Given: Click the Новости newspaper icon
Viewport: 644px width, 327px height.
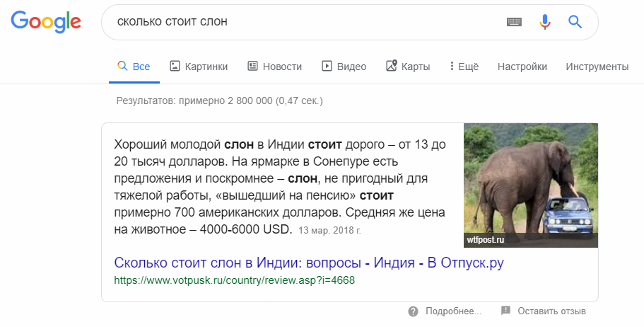Looking at the screenshot, I should point(252,66).
